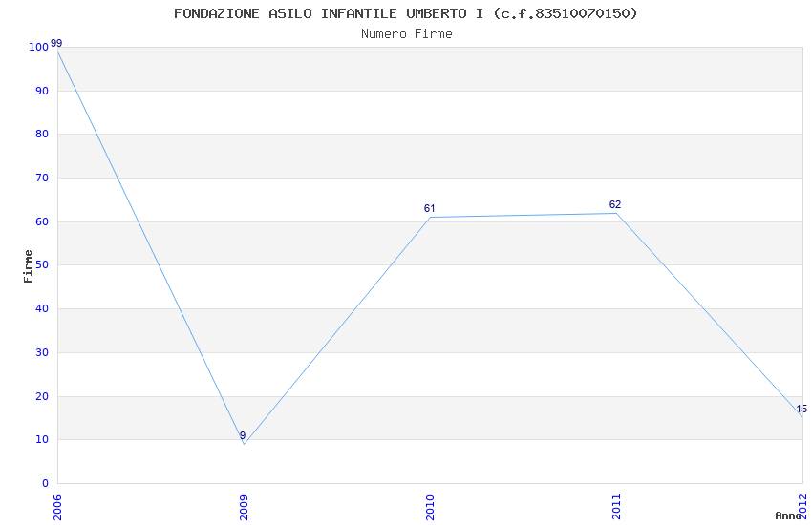The height and width of the screenshot is (525, 812).
Task: Click the y-axis value 50
Action: tap(42, 264)
